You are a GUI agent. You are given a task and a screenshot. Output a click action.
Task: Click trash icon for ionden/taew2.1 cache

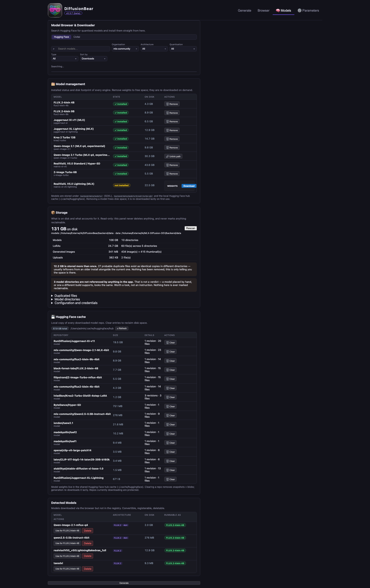[x=168, y=425]
